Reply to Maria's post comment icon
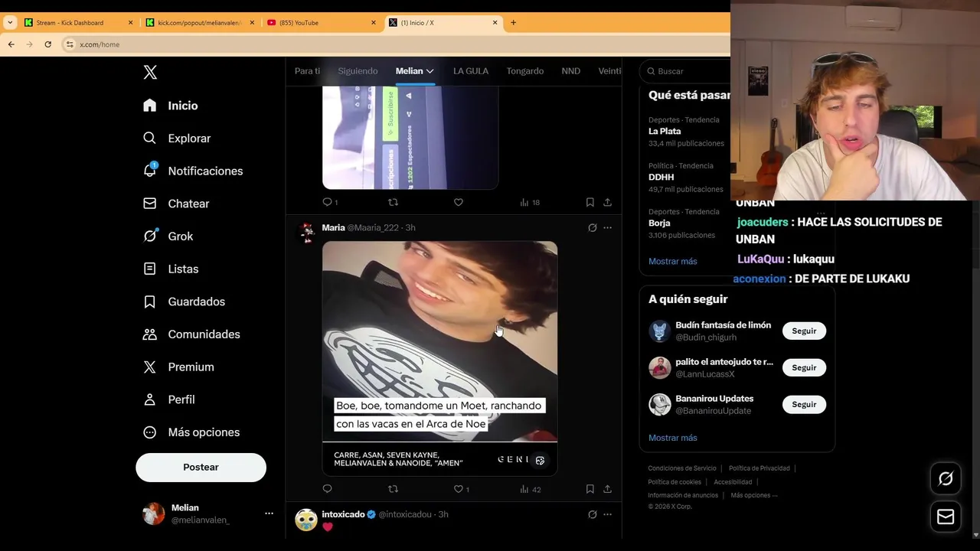The height and width of the screenshot is (551, 980). click(x=328, y=489)
